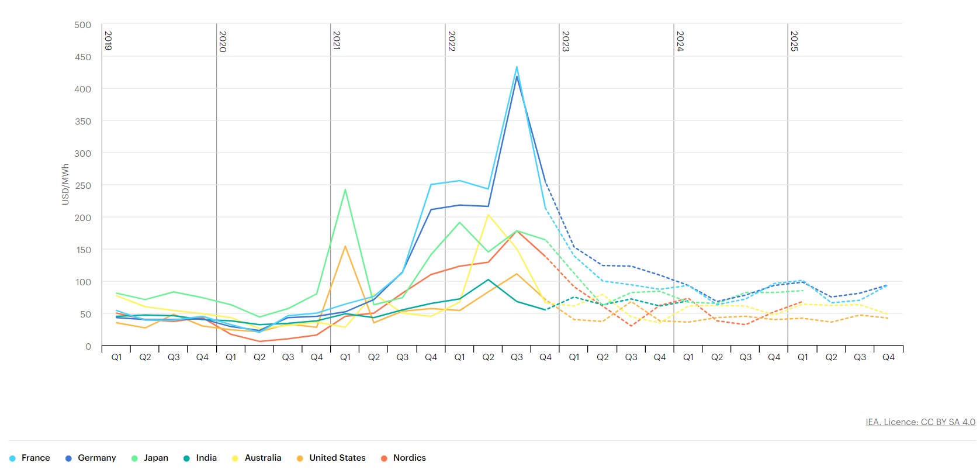Toggle the Germany legend entry
The height and width of the screenshot is (473, 980).
(x=91, y=458)
